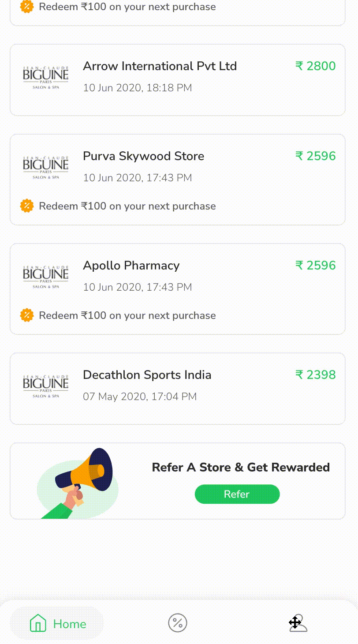Tap the Biguine logo beside Purva Skywood

(45, 167)
